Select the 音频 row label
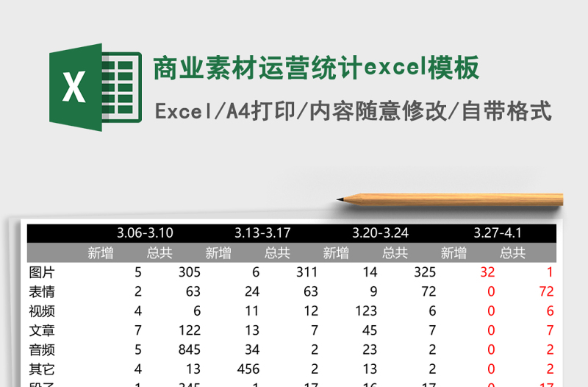Screen dimensions: 588x387 (42, 350)
